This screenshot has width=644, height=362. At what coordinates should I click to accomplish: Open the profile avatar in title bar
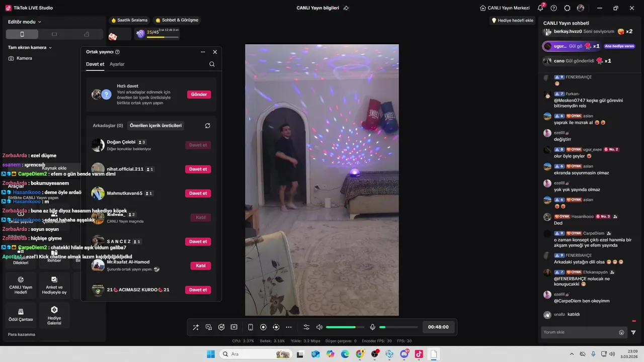tap(581, 8)
